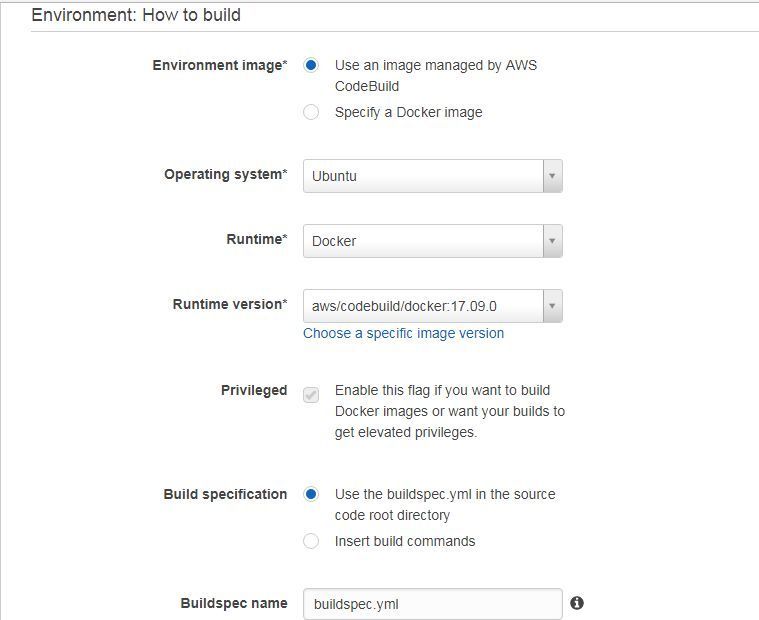Open the Runtime dropdown showing Docker
This screenshot has width=759, height=620.
(433, 241)
